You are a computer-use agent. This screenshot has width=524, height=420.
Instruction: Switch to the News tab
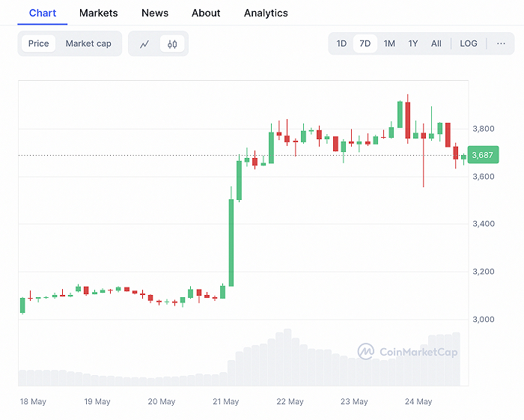[x=155, y=13]
